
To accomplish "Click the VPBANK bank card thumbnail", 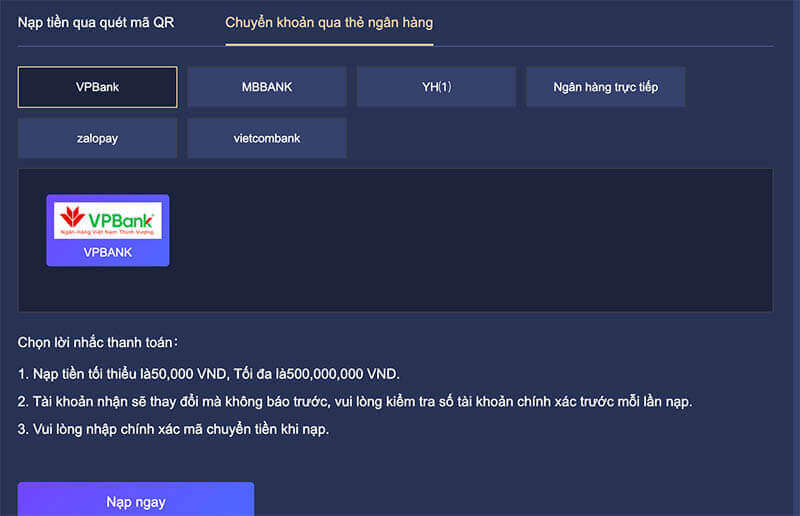I will pyautogui.click(x=108, y=230).
